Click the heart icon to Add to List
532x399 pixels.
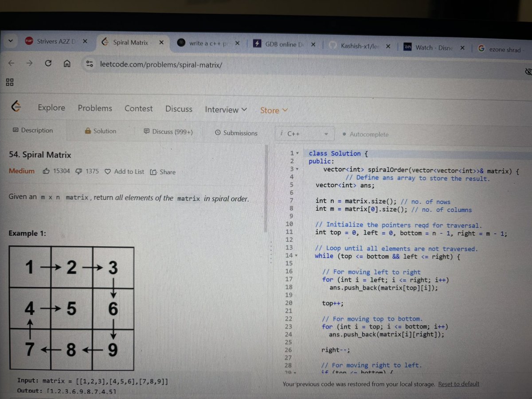pyautogui.click(x=108, y=172)
